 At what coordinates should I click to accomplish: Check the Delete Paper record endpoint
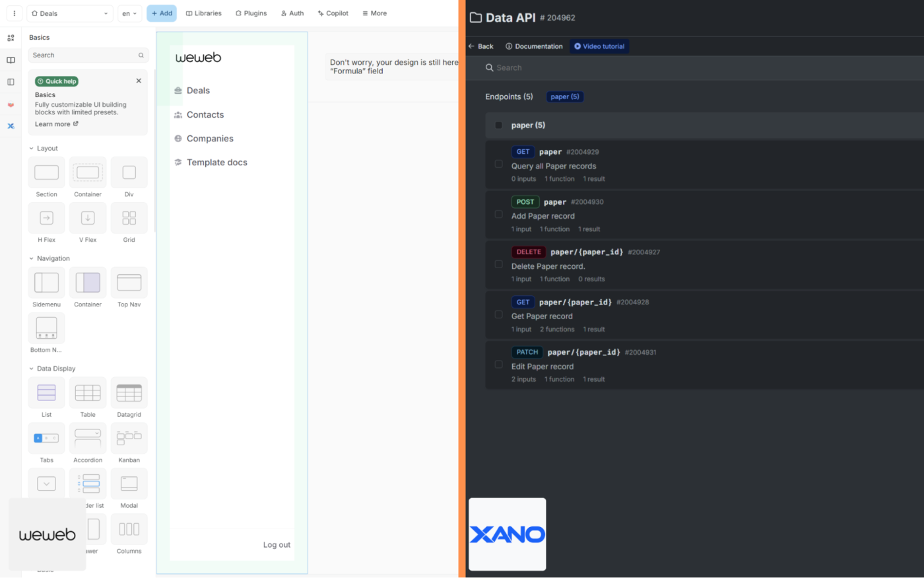click(499, 264)
